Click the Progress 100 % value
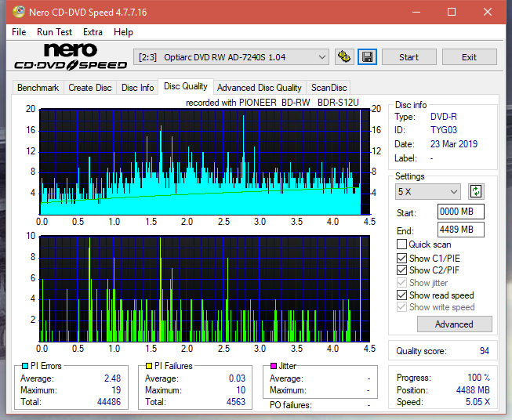Viewport: 512px width, 420px height. tap(479, 378)
